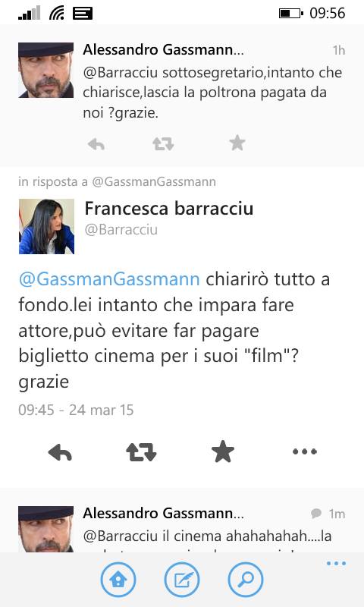Go to the Home timeline
The image size is (364, 607).
coord(118,580)
